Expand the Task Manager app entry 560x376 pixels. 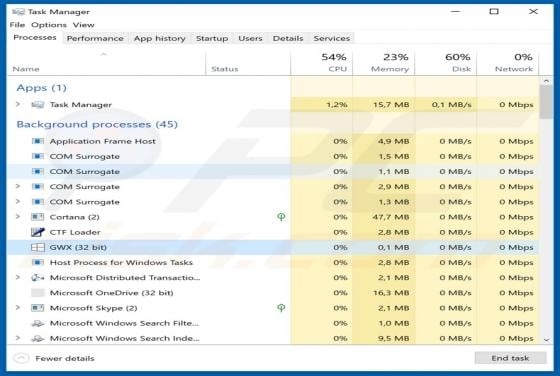pos(18,104)
